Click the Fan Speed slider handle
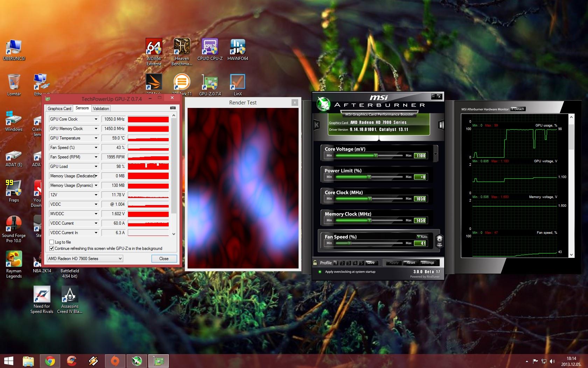The width and height of the screenshot is (588, 368). tap(349, 243)
